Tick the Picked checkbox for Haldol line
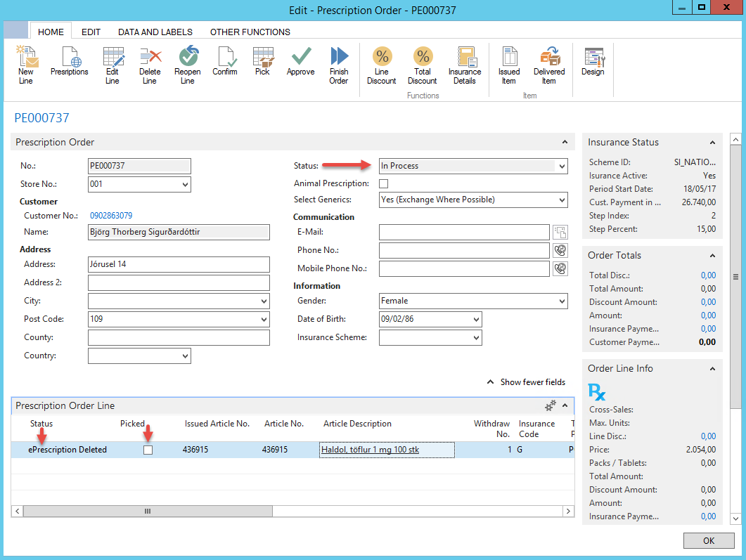Viewport: 746px width, 560px height. 148,450
